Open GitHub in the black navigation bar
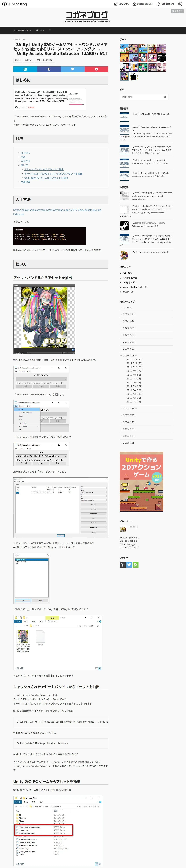The height and width of the screenshot is (868, 186). pos(40,30)
